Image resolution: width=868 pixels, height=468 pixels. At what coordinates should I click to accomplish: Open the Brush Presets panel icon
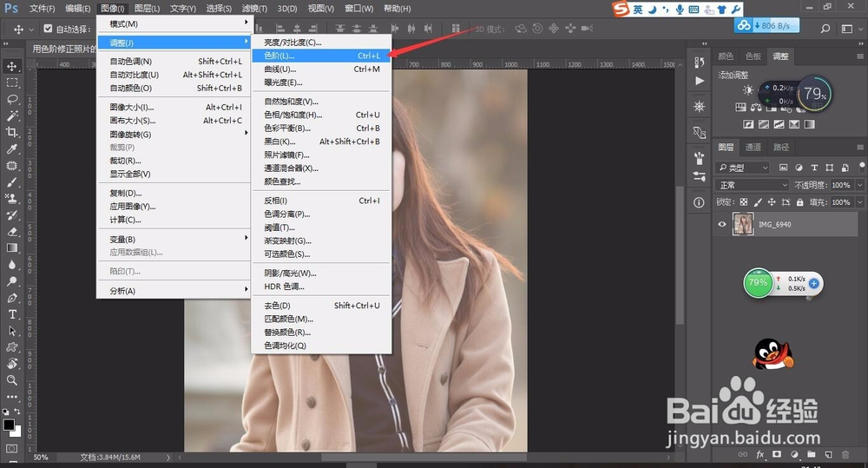pos(699,176)
